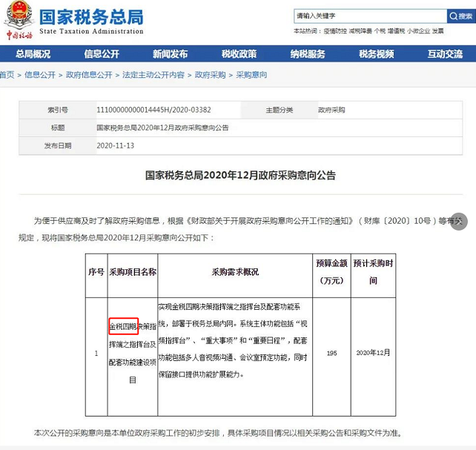Click the 政府采购 breadcrumb link

pos(210,75)
